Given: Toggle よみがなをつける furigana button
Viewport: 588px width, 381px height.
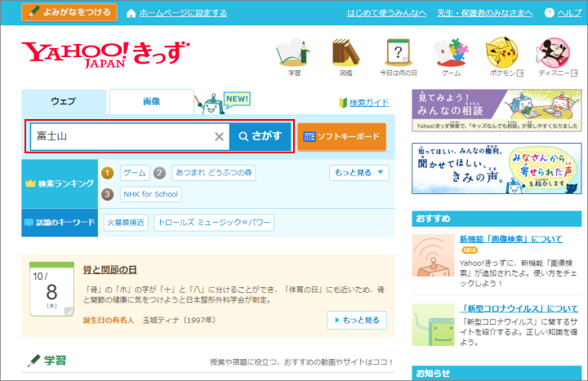Looking at the screenshot, I should pyautogui.click(x=69, y=13).
